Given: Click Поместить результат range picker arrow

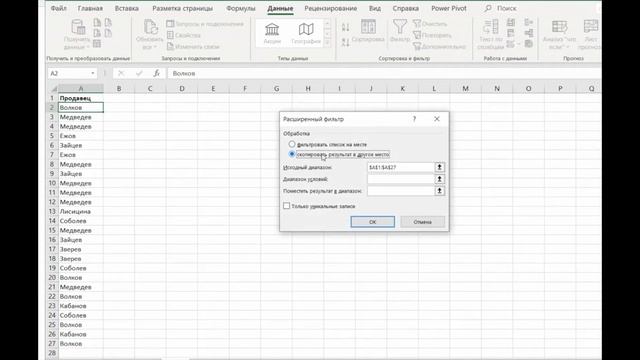Looking at the screenshot, I should click(440, 191).
